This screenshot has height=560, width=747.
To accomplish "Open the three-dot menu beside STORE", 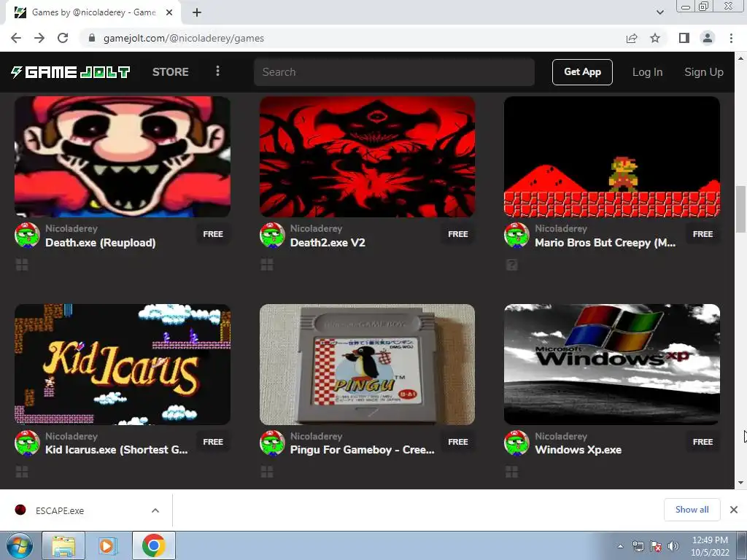I will click(x=217, y=71).
